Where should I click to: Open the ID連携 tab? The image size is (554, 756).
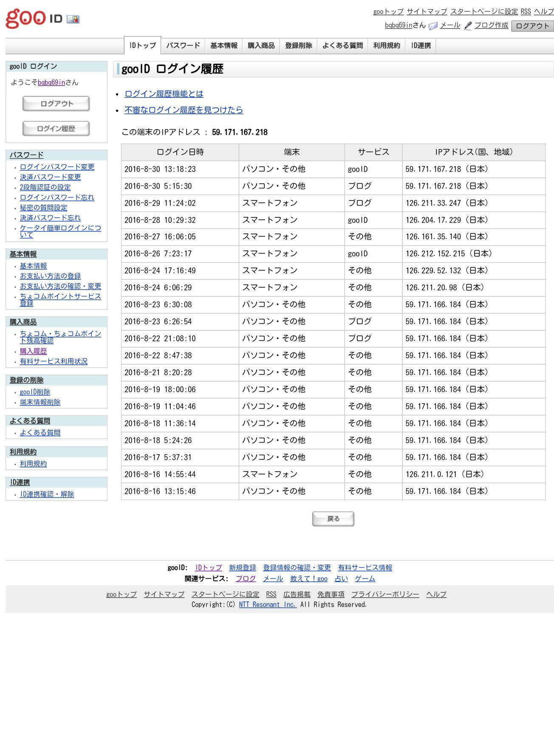[x=421, y=45]
